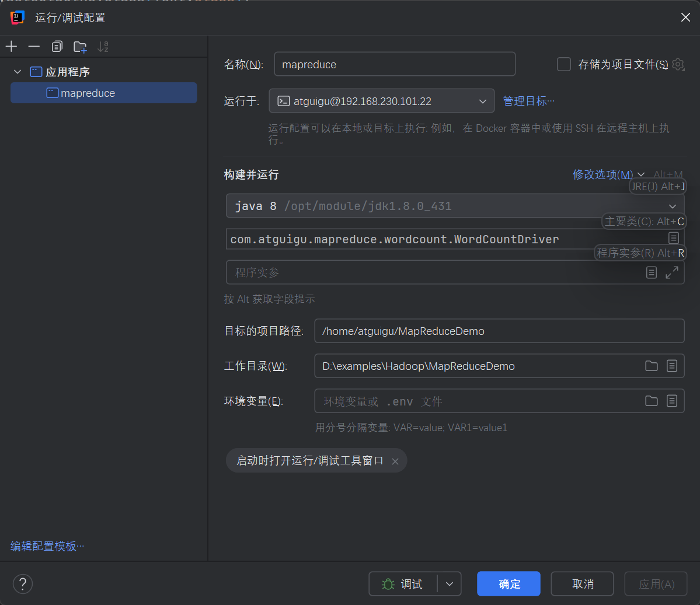
Task: Click the 主要类(C) Alt+C hint label
Action: click(x=644, y=221)
